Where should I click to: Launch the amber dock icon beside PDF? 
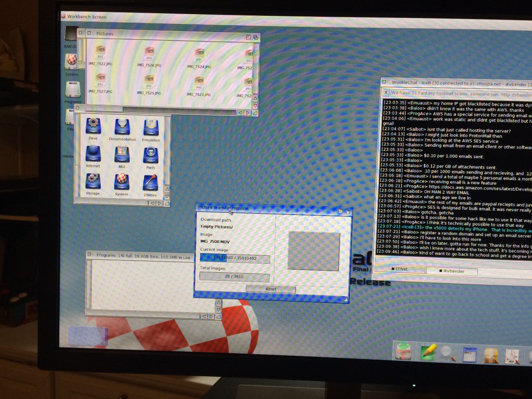click(491, 356)
